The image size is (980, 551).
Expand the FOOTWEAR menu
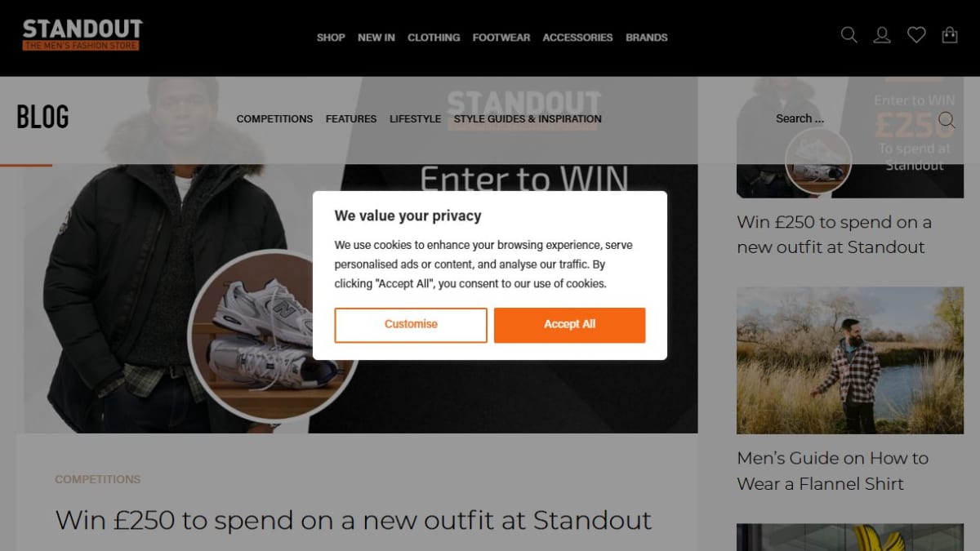501,38
